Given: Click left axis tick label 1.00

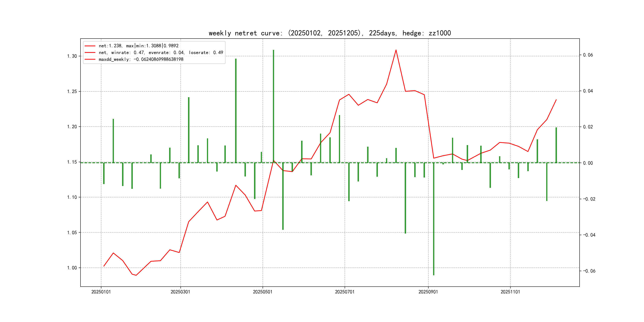Looking at the screenshot, I should coord(72,268).
